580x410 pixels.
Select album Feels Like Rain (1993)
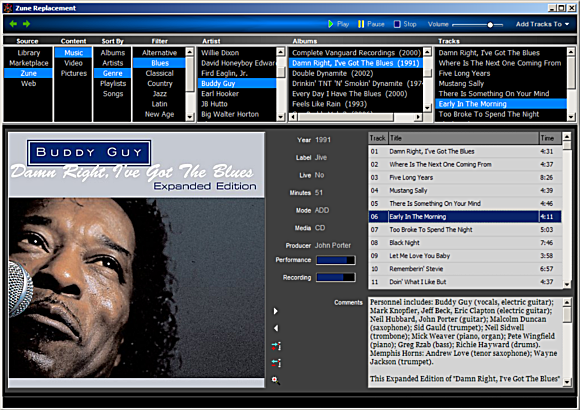(356, 104)
